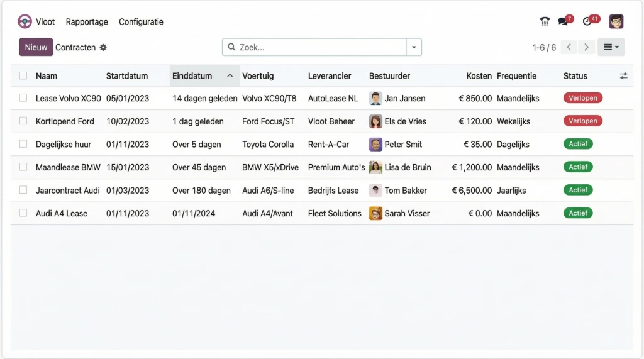
Task: Click the gear icon beside Contracten
Action: pos(103,48)
